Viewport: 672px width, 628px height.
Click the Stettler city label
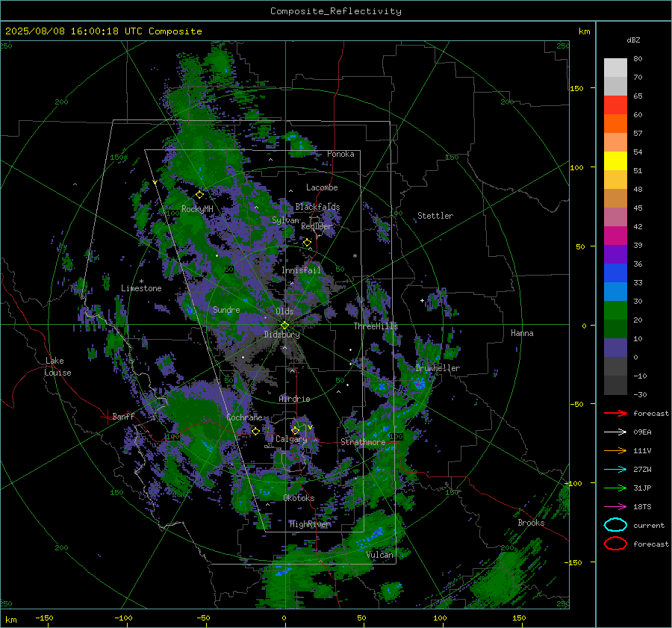click(435, 216)
